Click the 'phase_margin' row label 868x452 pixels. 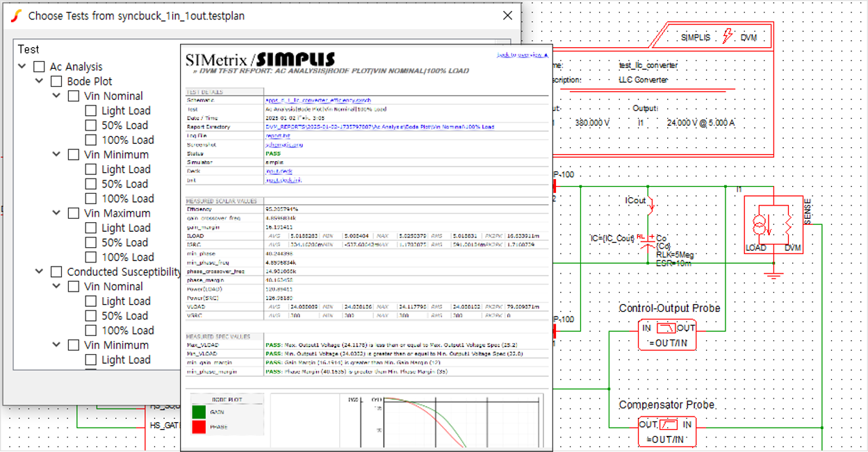(x=204, y=279)
